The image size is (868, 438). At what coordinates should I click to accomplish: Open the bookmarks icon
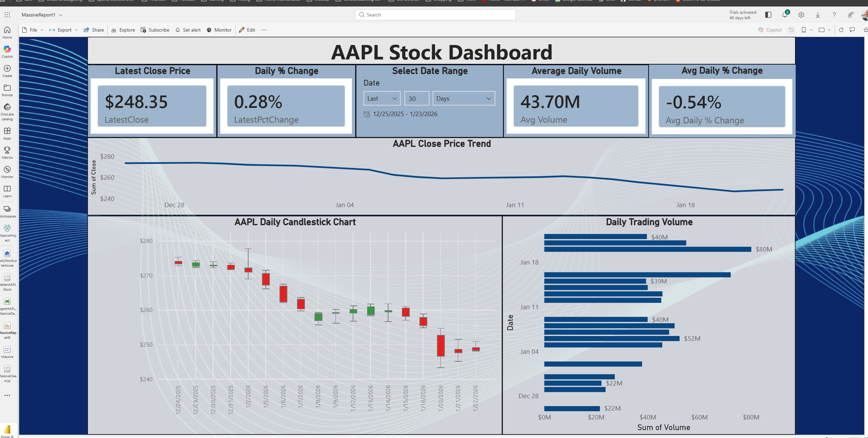point(804,30)
